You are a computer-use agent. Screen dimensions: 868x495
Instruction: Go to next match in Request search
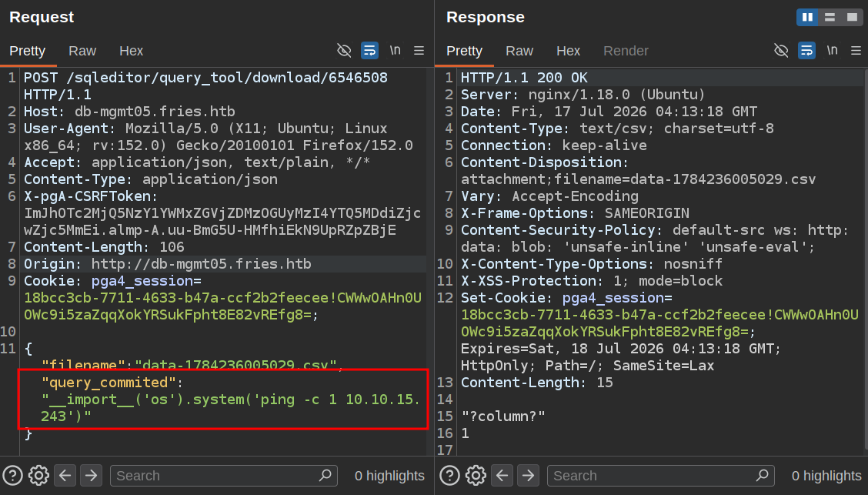click(x=91, y=476)
